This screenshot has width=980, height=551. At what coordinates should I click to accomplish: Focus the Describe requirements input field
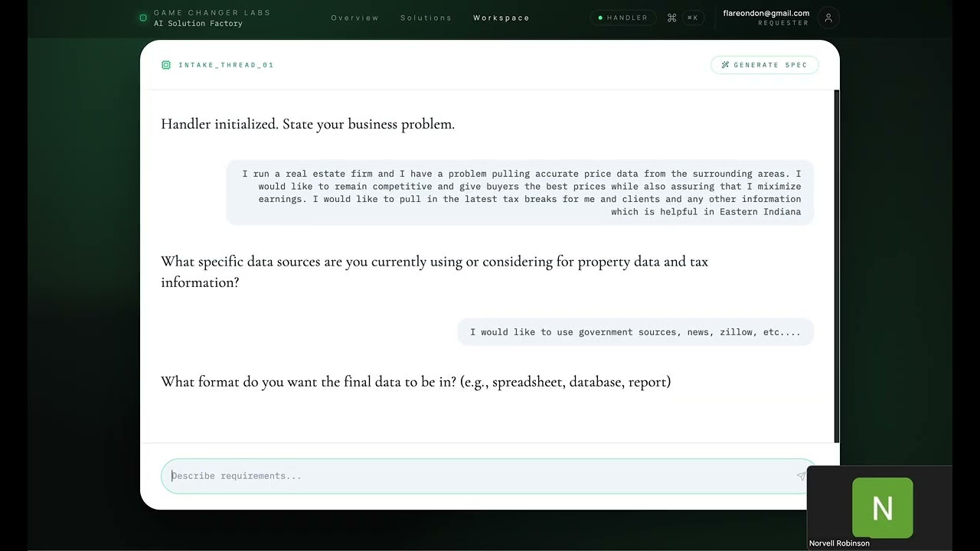[x=488, y=476]
